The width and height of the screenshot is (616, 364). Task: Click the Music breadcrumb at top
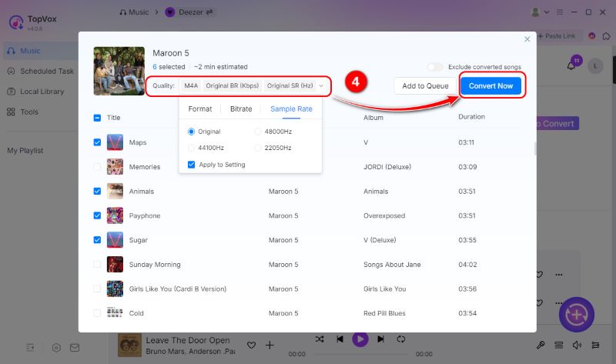134,12
